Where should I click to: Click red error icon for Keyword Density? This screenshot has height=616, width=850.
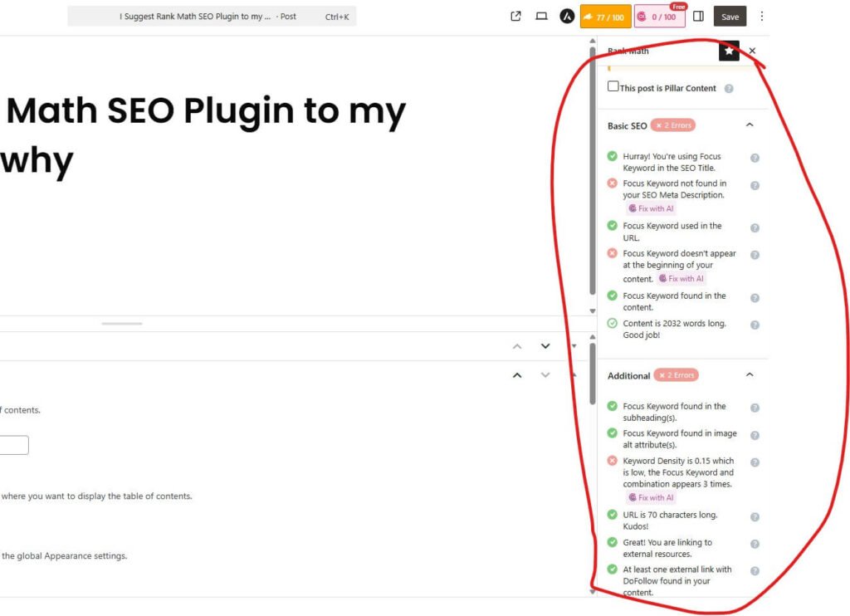click(612, 461)
